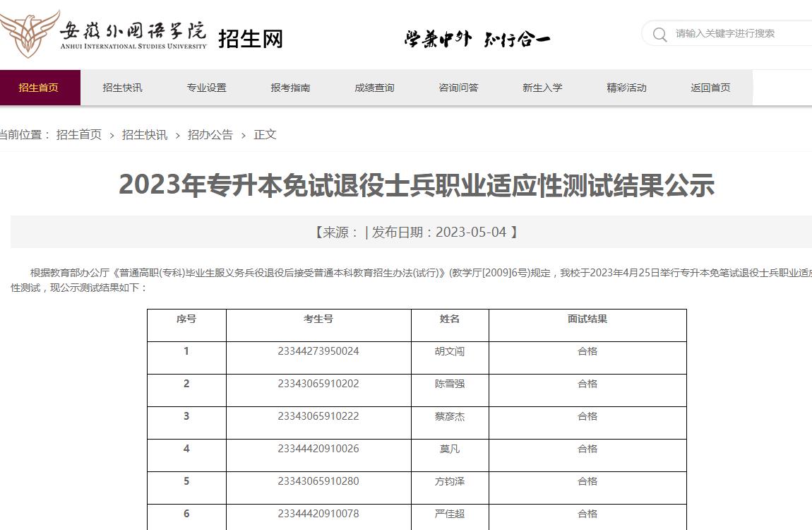The image size is (812, 530).
Task: Click exam number 23344420910078
Action: pyautogui.click(x=318, y=514)
